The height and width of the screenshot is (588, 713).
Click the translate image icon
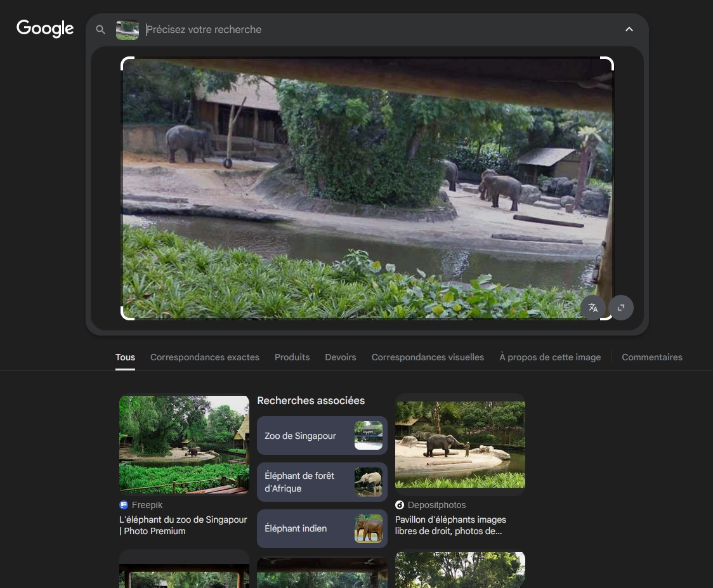pos(593,308)
